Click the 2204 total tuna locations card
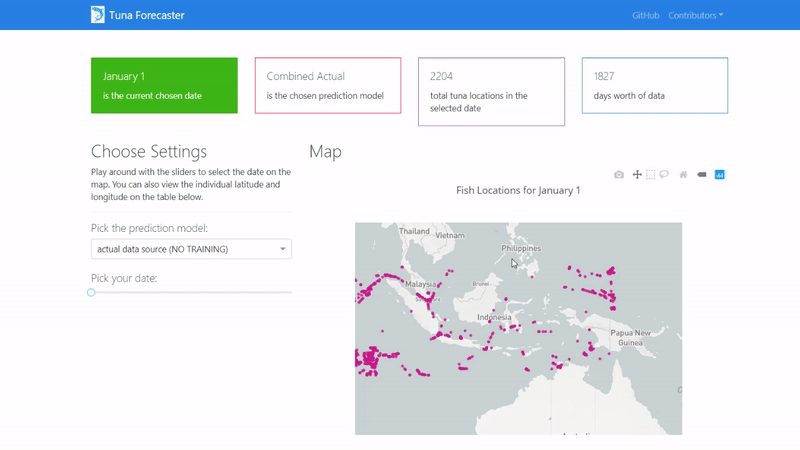This screenshot has width=800, height=450. 491,91
